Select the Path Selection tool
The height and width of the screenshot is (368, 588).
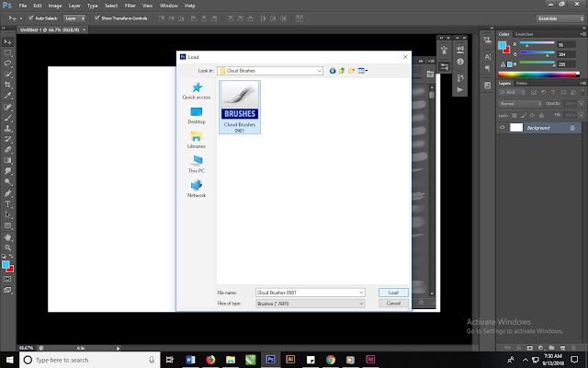(8, 214)
